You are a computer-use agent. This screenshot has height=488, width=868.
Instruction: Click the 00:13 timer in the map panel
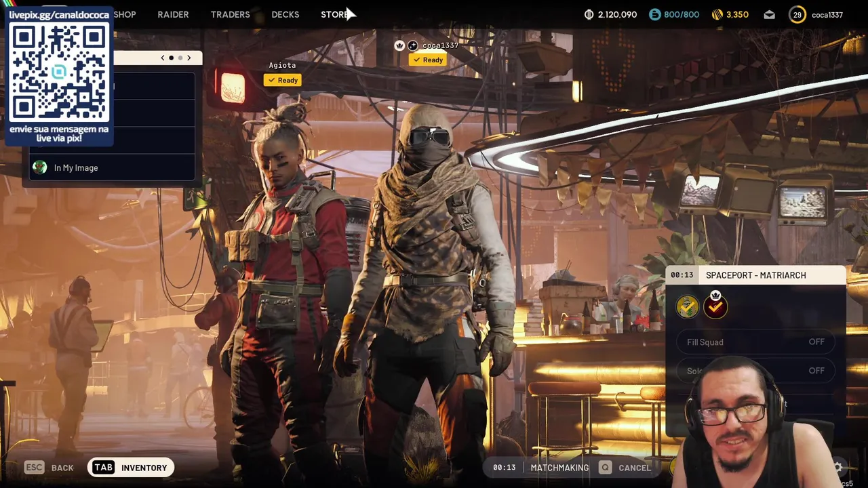(x=682, y=275)
